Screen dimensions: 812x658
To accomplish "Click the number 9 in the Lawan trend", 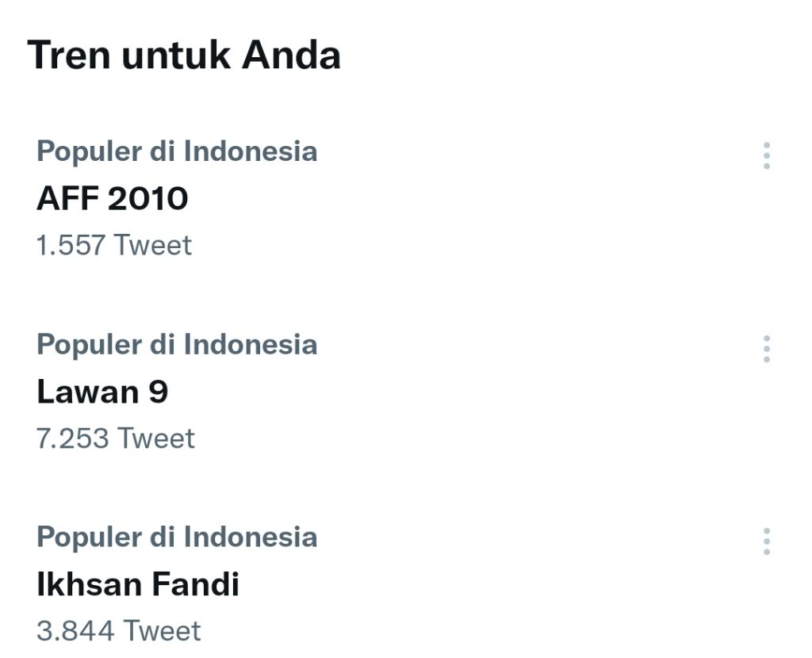I will coord(159,392).
